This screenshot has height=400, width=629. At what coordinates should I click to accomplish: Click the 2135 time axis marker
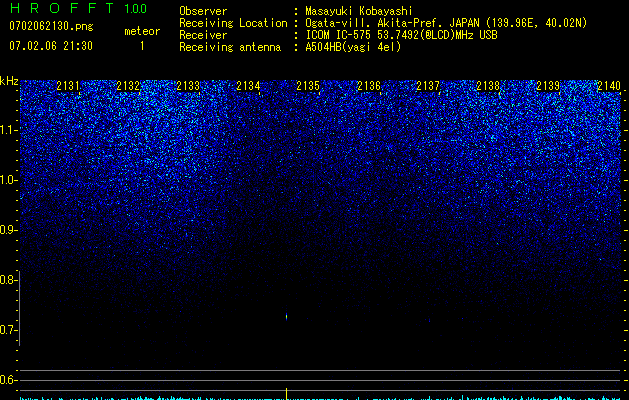coord(308,86)
